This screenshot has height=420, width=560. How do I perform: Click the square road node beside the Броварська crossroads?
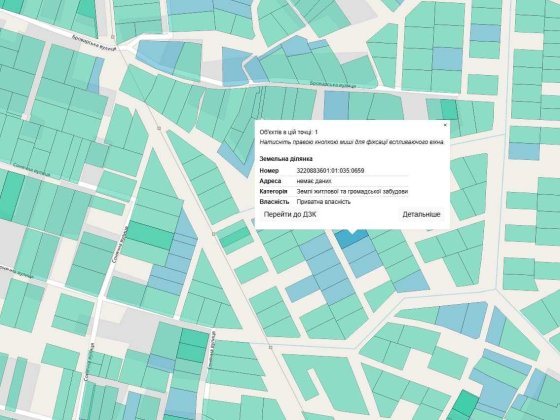pyautogui.click(x=113, y=37)
